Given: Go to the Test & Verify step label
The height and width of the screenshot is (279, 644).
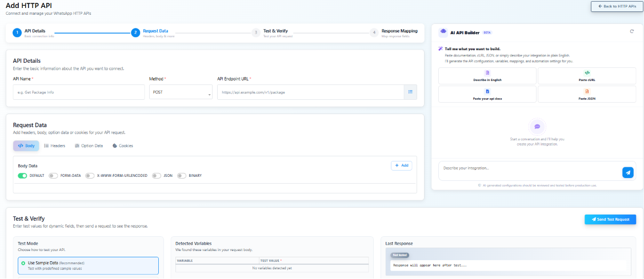Looking at the screenshot, I should 275,31.
